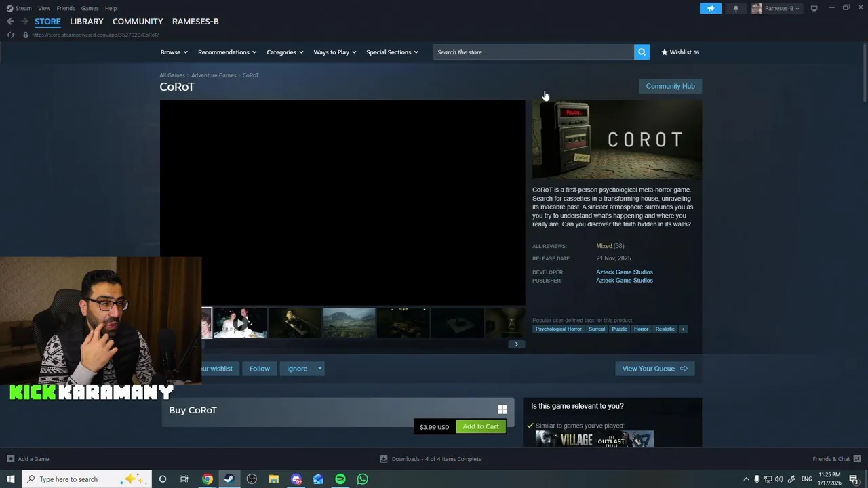
Task: Show hidden system tray icons
Action: click(746, 479)
